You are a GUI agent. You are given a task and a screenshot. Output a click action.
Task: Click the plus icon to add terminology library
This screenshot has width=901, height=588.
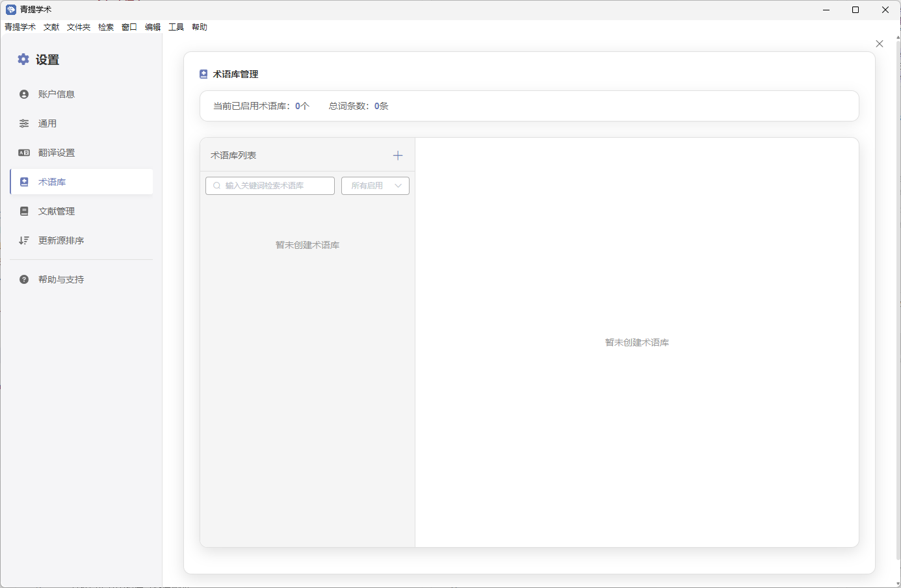pos(398,155)
